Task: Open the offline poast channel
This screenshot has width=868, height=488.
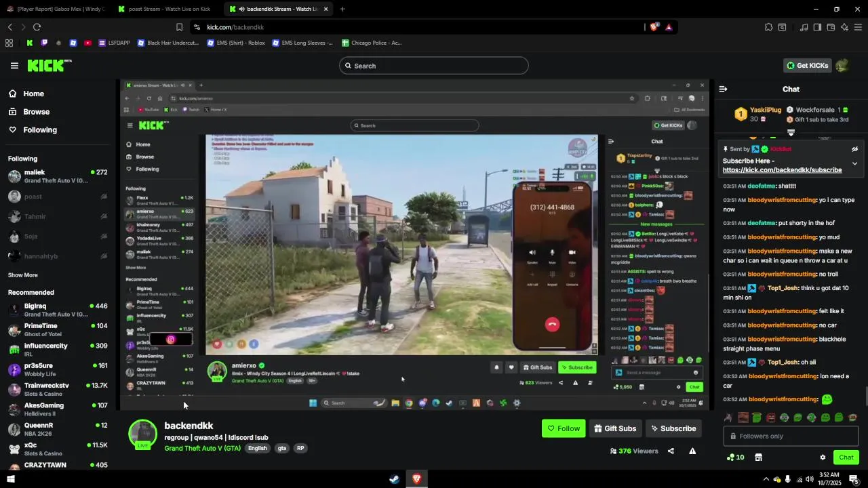Action: tap(58, 197)
